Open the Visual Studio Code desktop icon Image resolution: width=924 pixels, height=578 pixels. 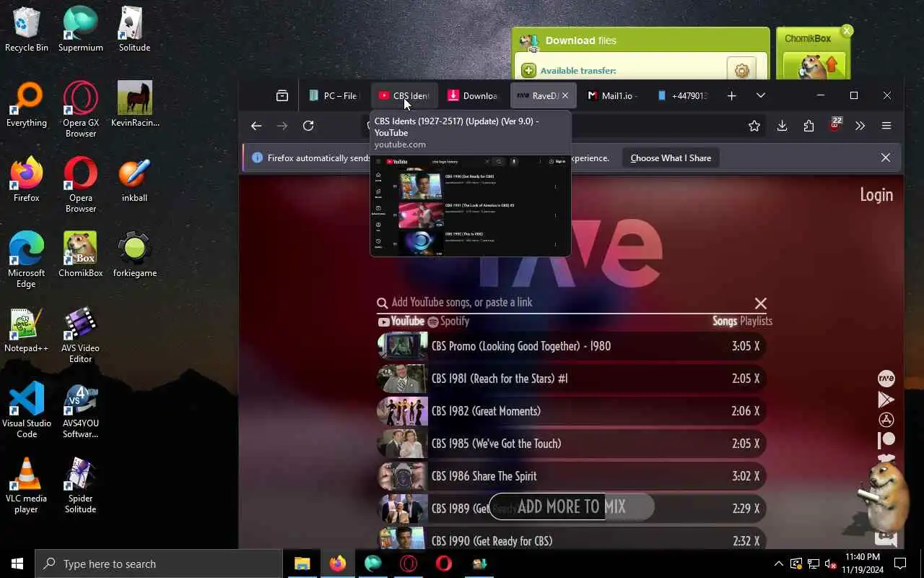pos(27,410)
